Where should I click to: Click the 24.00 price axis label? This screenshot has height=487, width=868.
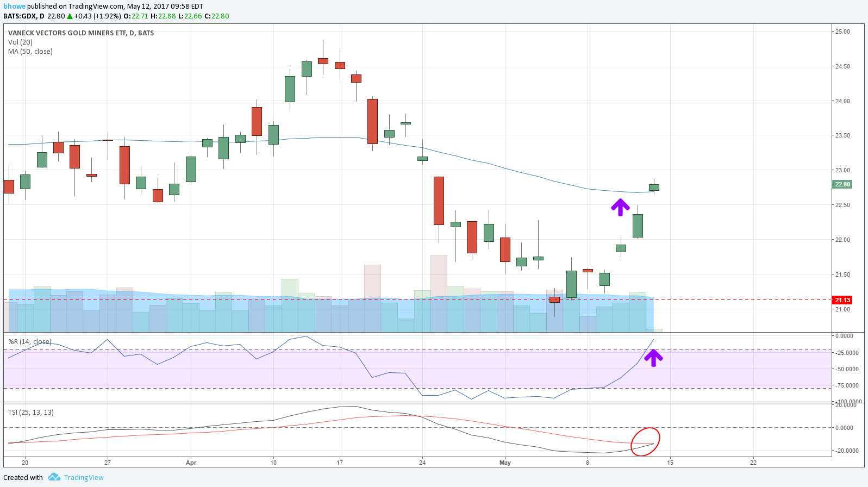click(842, 101)
